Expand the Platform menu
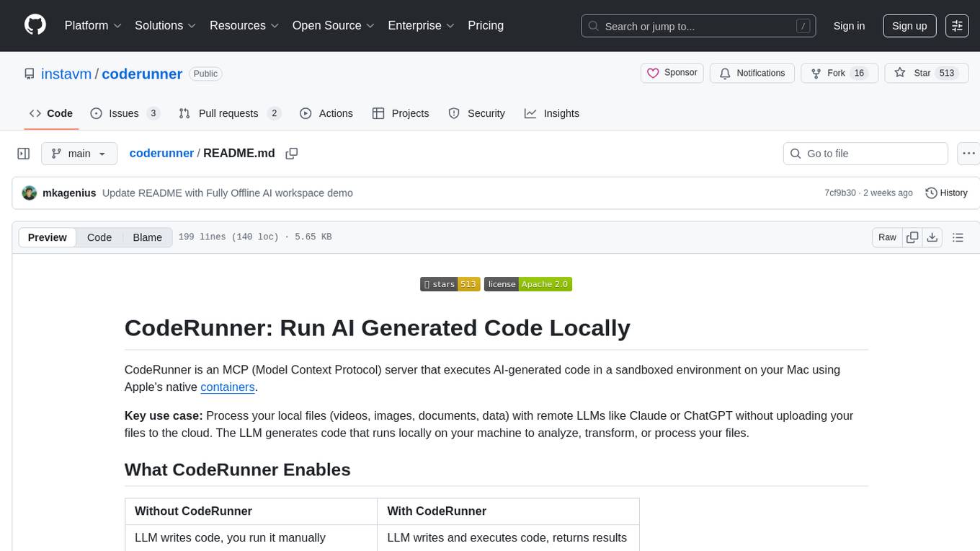This screenshot has width=980, height=551. (x=93, y=25)
